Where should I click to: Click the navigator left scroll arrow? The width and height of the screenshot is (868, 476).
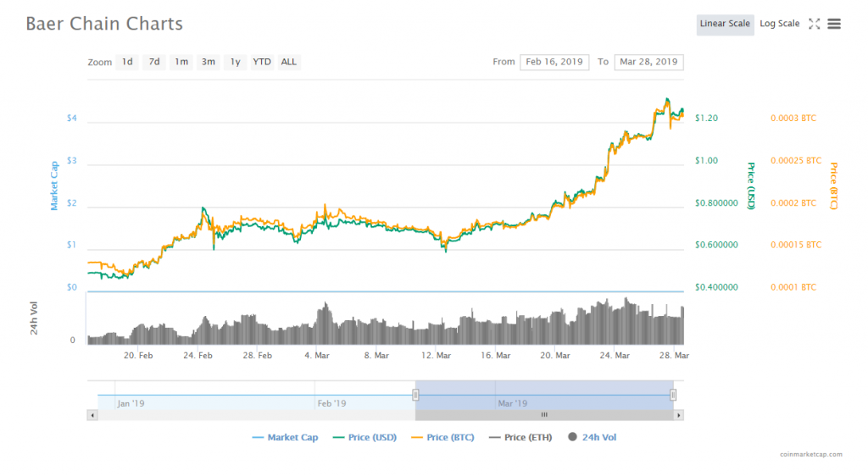coord(92,415)
